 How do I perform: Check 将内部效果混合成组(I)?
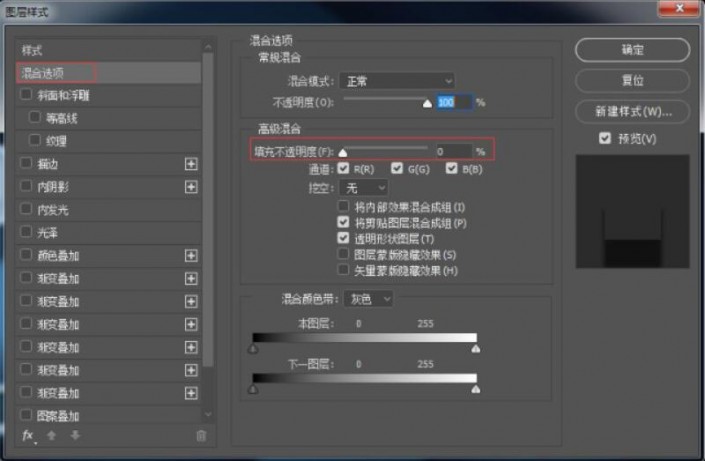pyautogui.click(x=343, y=206)
